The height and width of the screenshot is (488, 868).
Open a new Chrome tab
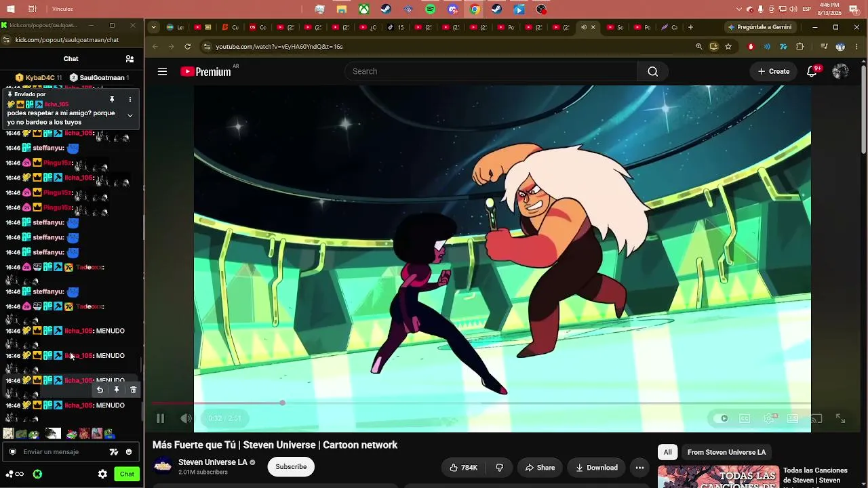[690, 27]
